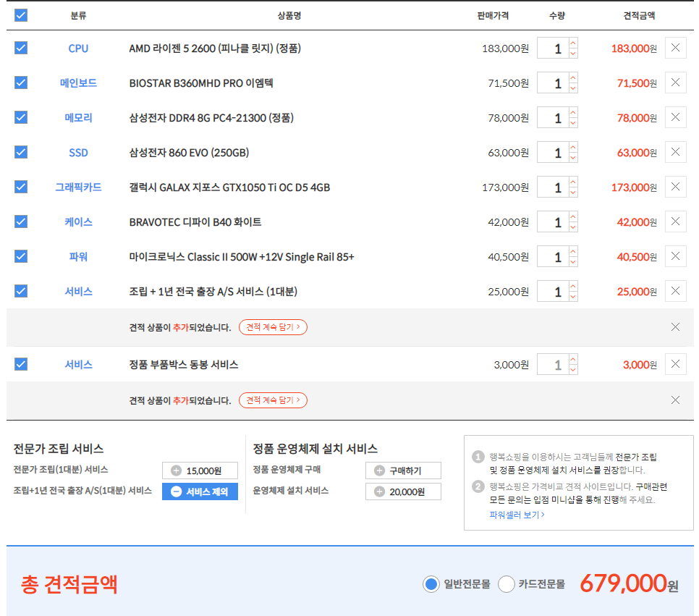The height and width of the screenshot is (616, 699).
Task: Uncheck the 그래픽카드 row checkbox
Action: (x=21, y=187)
